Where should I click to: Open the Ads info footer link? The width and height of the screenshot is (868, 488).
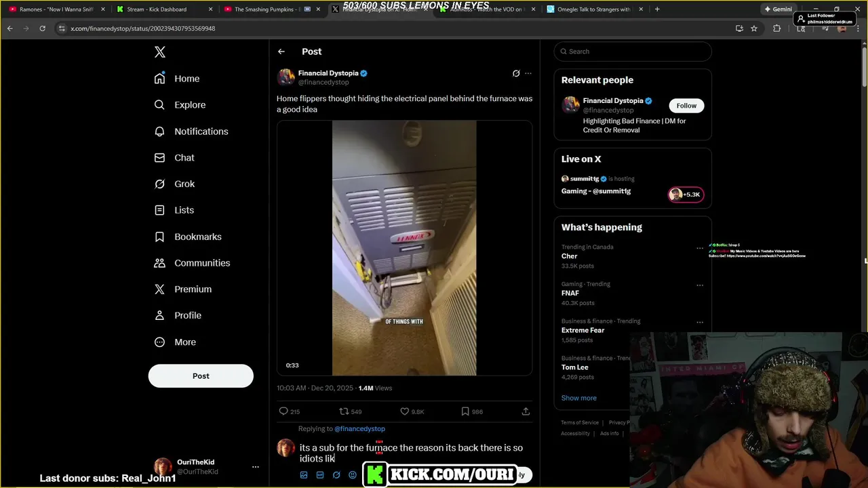[609, 434]
